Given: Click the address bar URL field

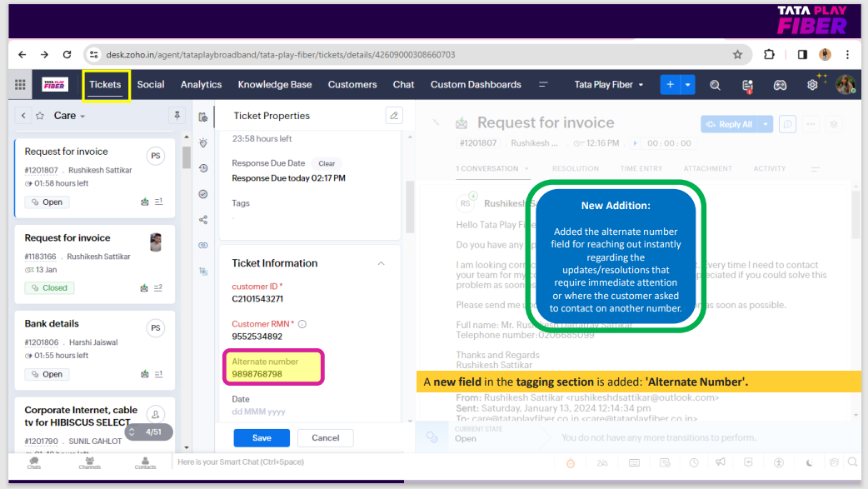Looking at the screenshot, I should (418, 54).
